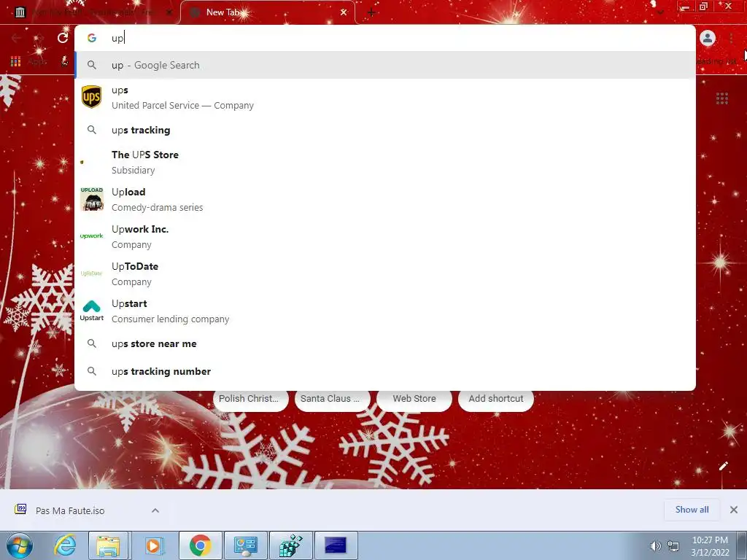Pick the Upstart consumer lending suggestion
The image size is (747, 560).
point(385,311)
